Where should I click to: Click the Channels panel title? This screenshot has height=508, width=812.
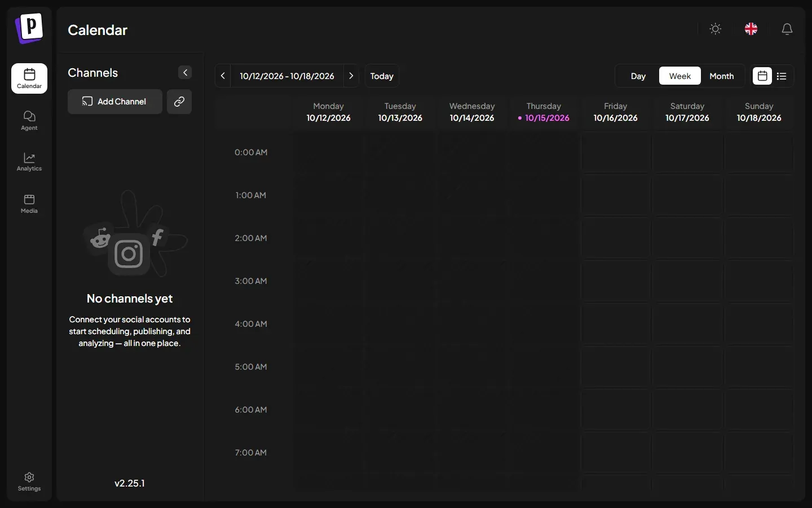click(x=93, y=73)
